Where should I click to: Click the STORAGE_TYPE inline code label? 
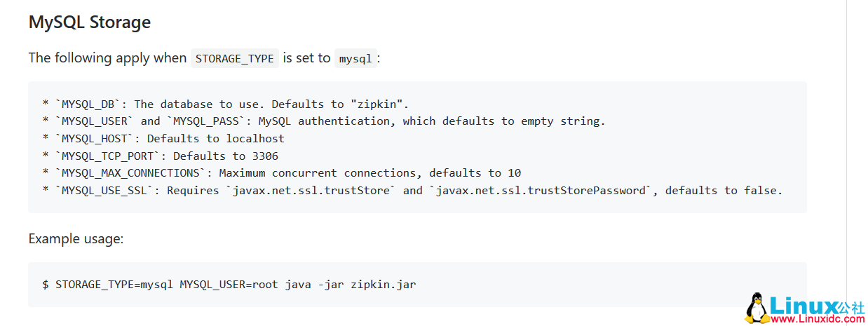pyautogui.click(x=234, y=58)
